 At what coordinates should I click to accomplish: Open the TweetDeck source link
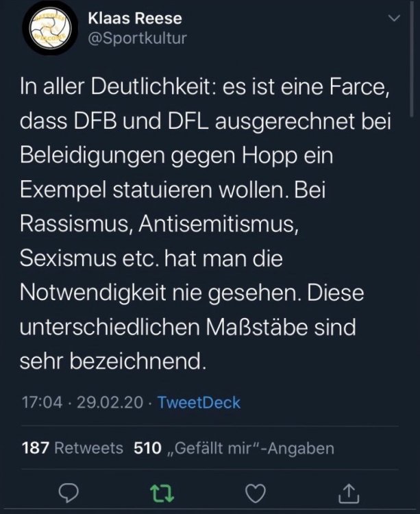coord(199,402)
